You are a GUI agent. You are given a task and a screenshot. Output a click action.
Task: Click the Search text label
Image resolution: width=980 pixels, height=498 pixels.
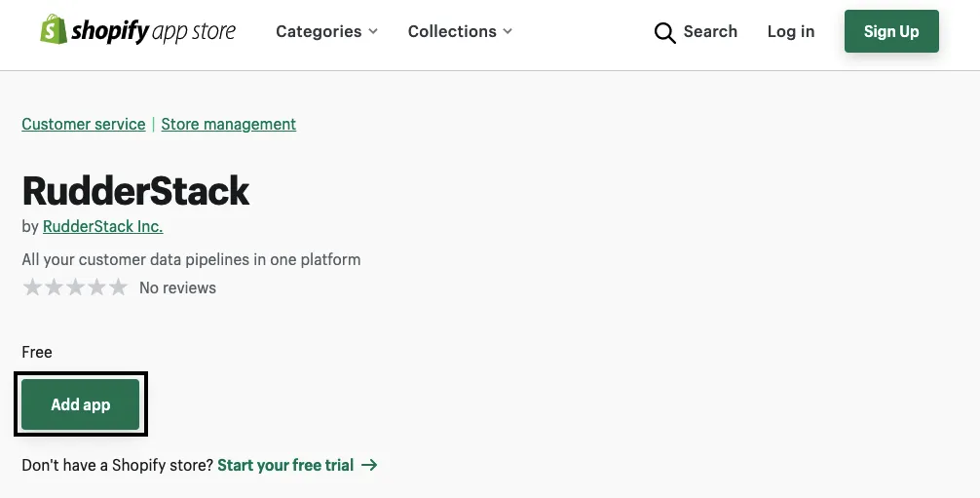point(710,31)
